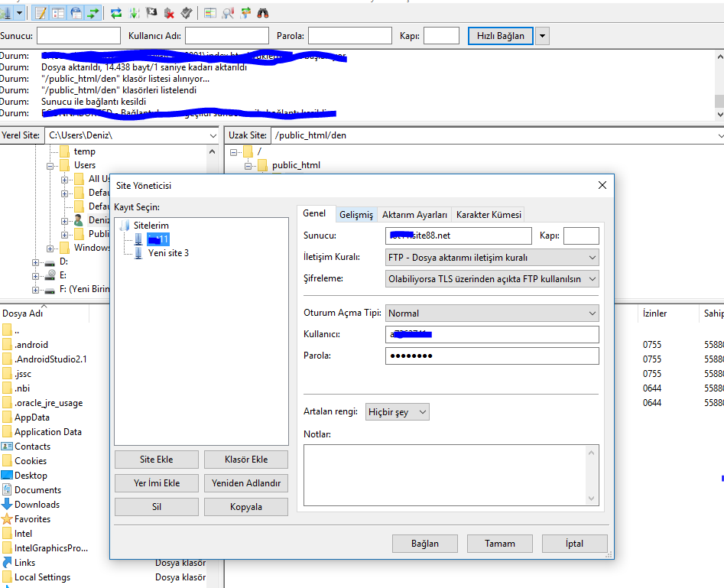Open the directory listing filters icon

(x=210, y=13)
